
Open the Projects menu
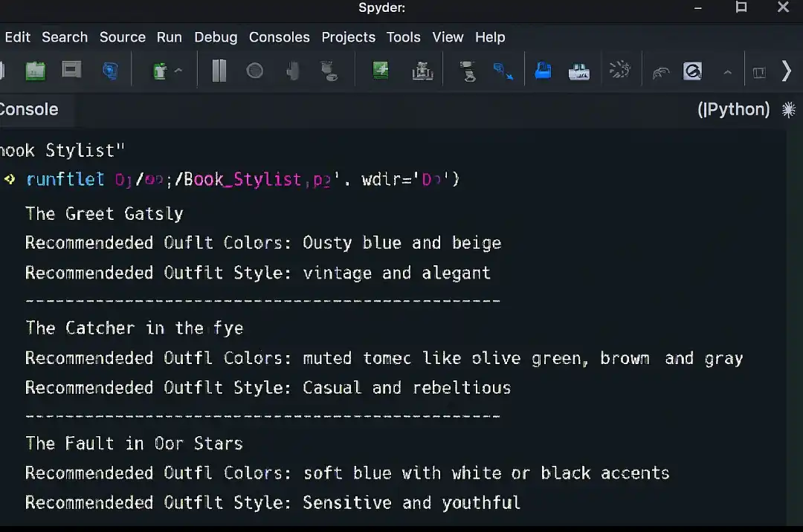(x=348, y=37)
